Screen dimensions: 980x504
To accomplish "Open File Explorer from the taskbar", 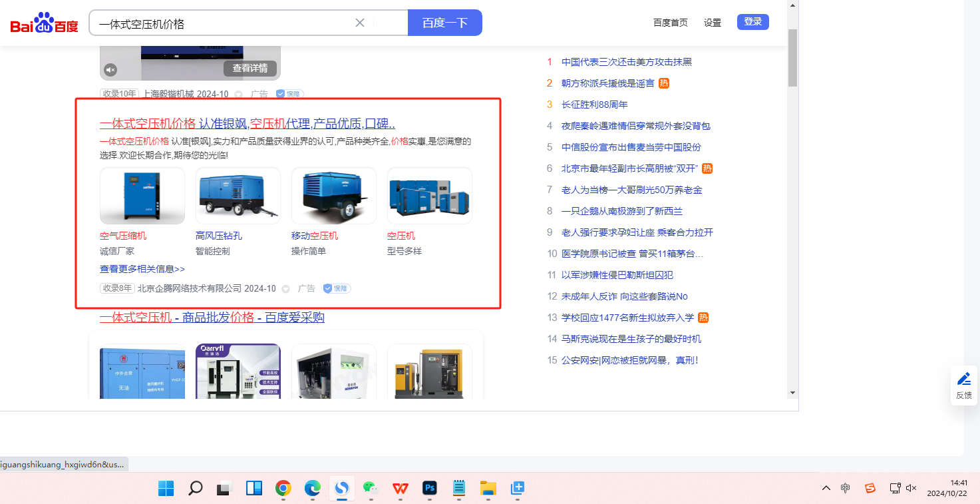I will click(488, 489).
